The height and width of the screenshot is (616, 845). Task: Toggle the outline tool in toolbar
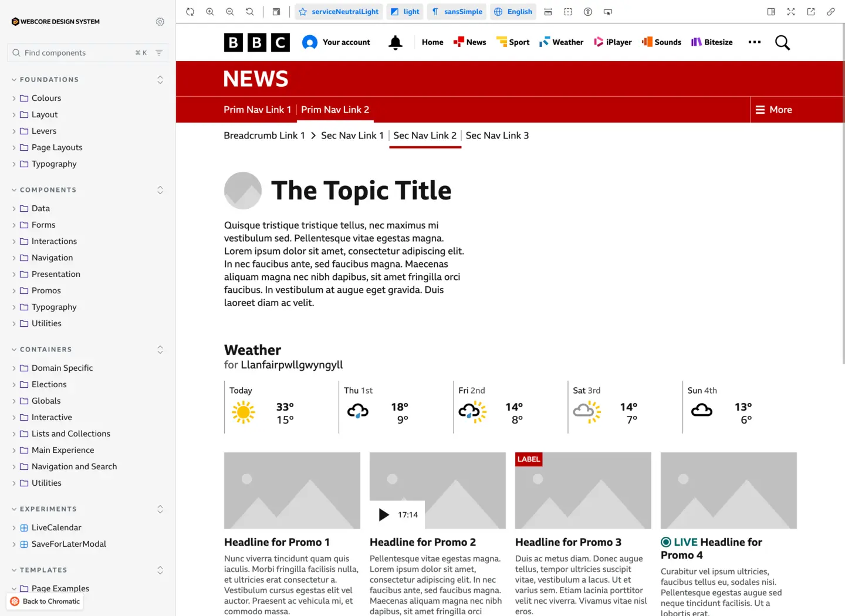568,12
